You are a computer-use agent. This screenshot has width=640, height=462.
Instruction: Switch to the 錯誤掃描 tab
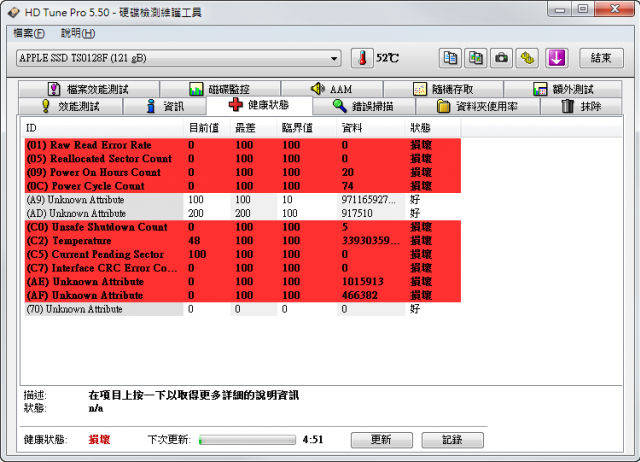364,107
